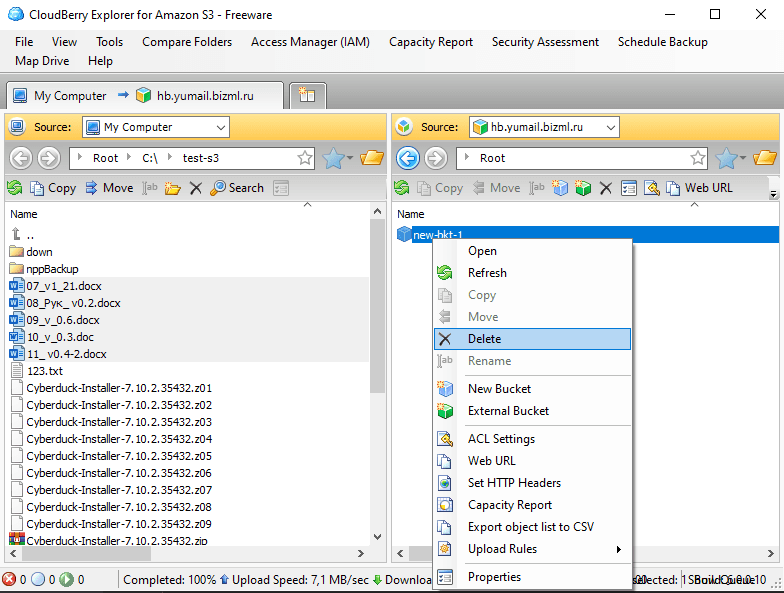Select Set HTTP Headers in context menu
Viewport: 784px width, 593px height.
(x=532, y=483)
